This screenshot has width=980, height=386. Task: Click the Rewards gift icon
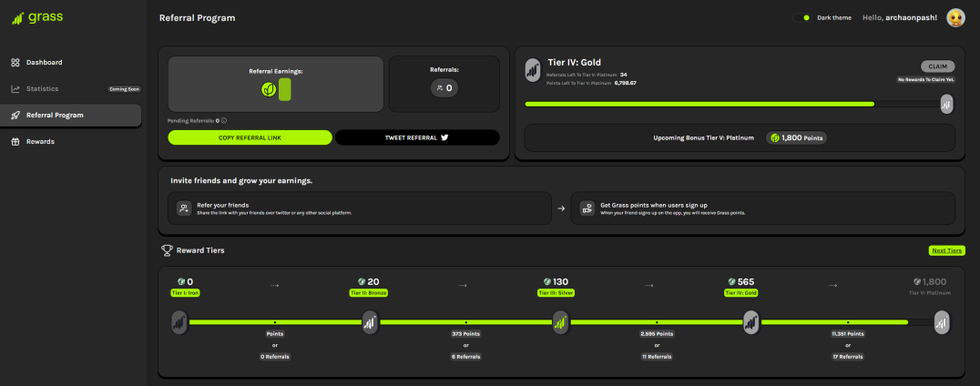click(15, 142)
